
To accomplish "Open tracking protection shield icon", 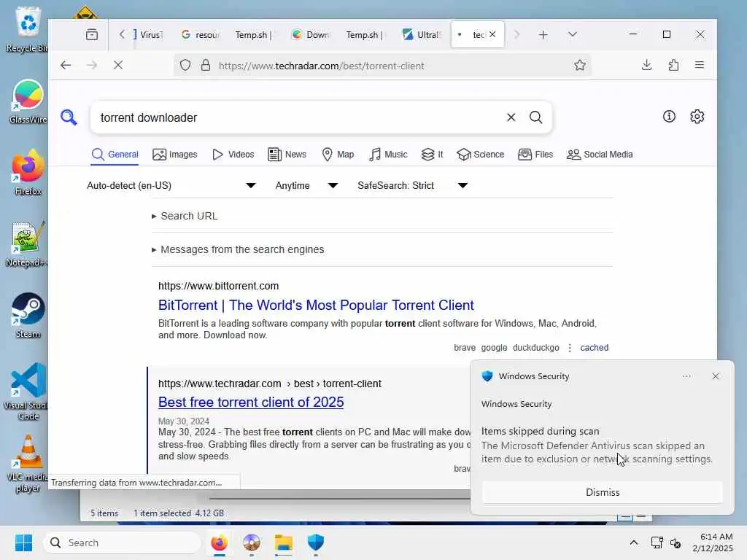I will (185, 65).
